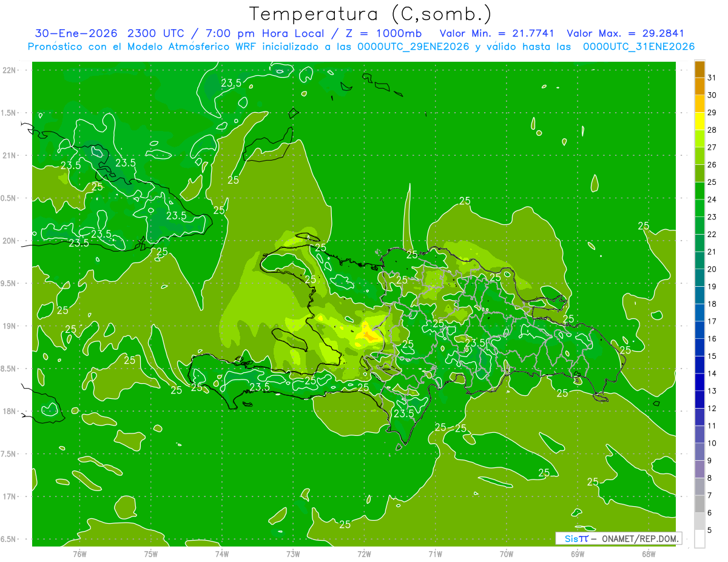This screenshot has width=728, height=562.
Task: Pick the gray swatch between 6 and 7
Action: pos(699,504)
